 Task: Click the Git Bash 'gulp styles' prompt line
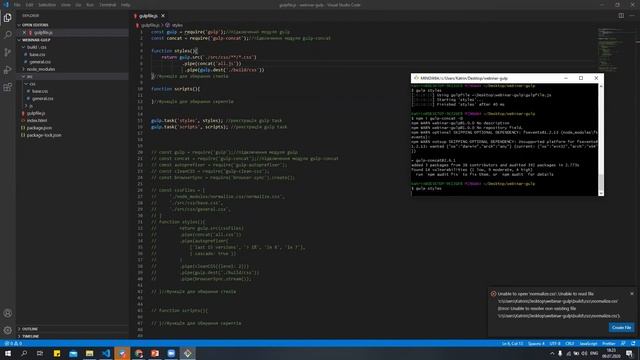(x=427, y=189)
